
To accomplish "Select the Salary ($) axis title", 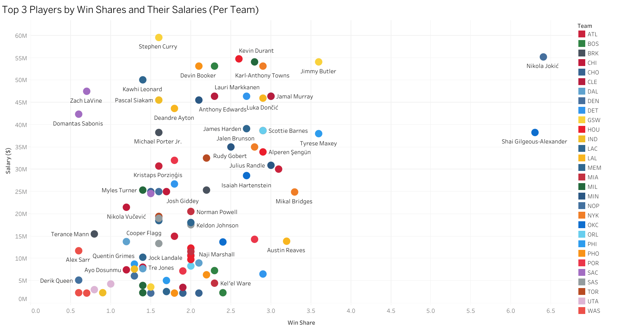I will tap(8, 161).
